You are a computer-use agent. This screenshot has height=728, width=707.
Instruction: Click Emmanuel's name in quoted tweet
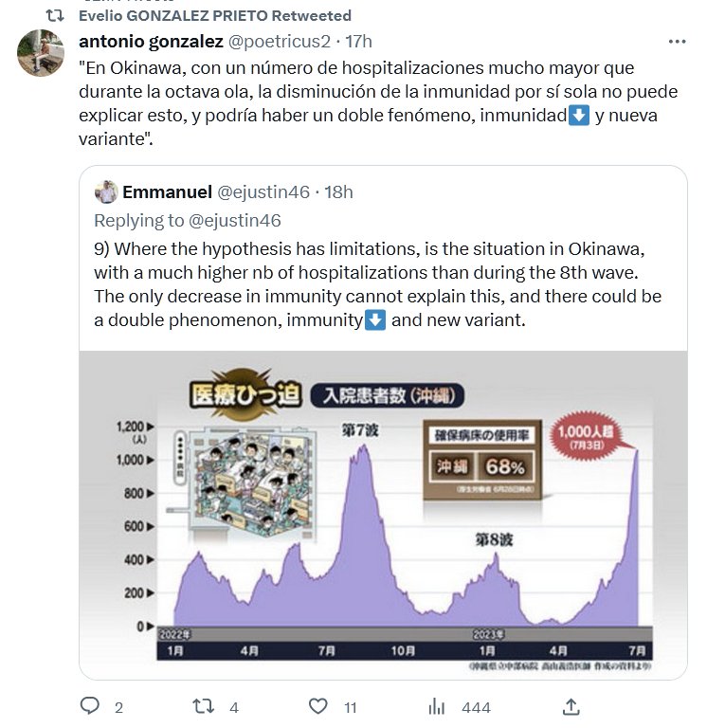point(167,192)
